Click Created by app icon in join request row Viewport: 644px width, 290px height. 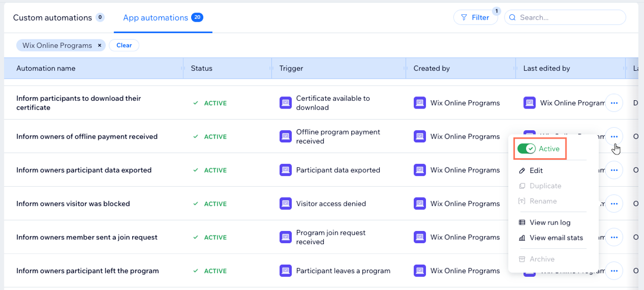(420, 237)
